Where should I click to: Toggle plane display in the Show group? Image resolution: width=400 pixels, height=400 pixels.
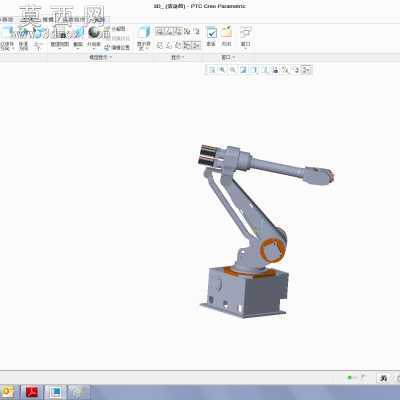[x=159, y=32]
